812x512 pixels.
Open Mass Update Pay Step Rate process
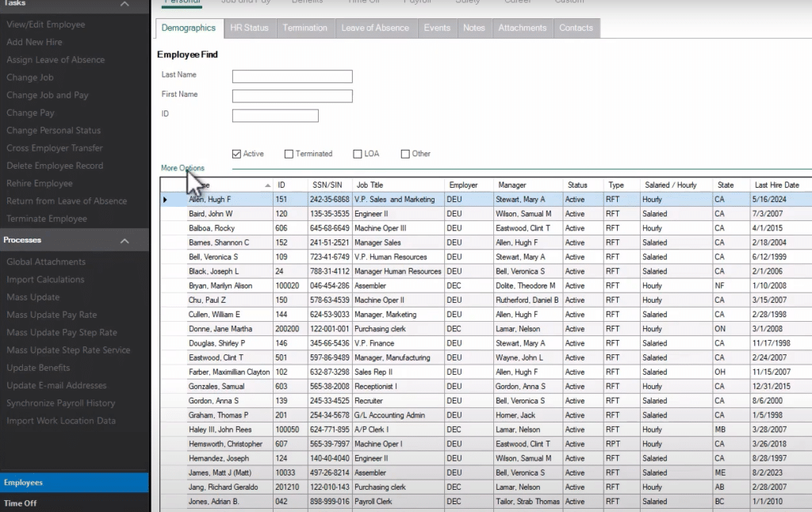tap(62, 332)
